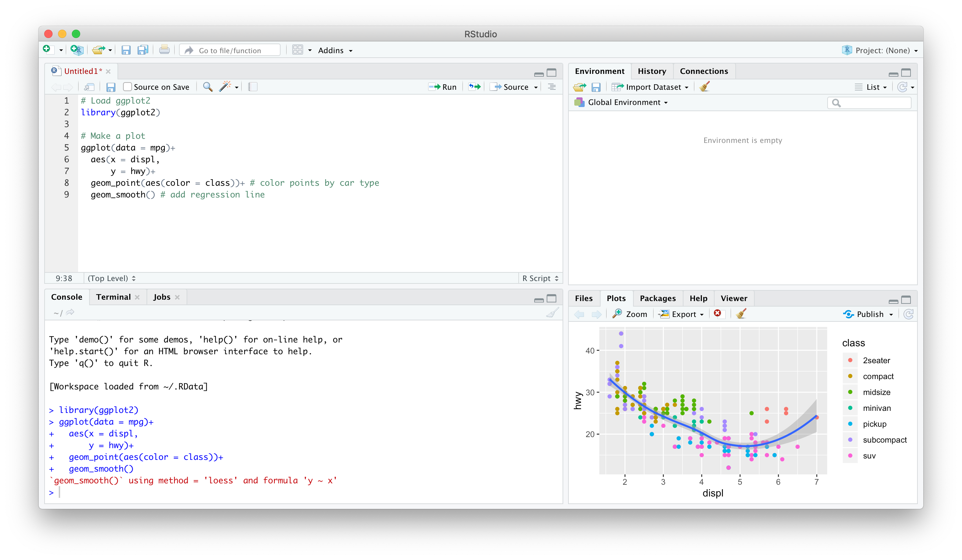
Task: Open Find/Replace magnifier in editor toolbar
Action: tap(207, 87)
